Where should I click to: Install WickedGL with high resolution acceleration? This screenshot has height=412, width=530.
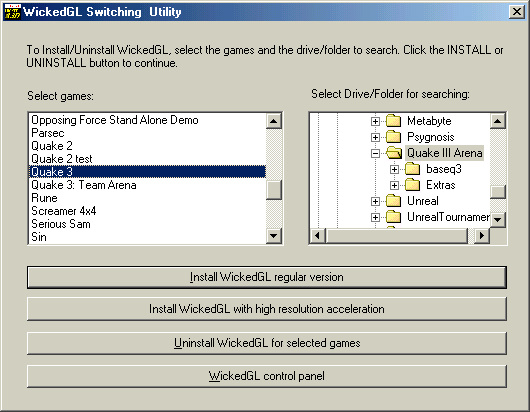point(267,309)
